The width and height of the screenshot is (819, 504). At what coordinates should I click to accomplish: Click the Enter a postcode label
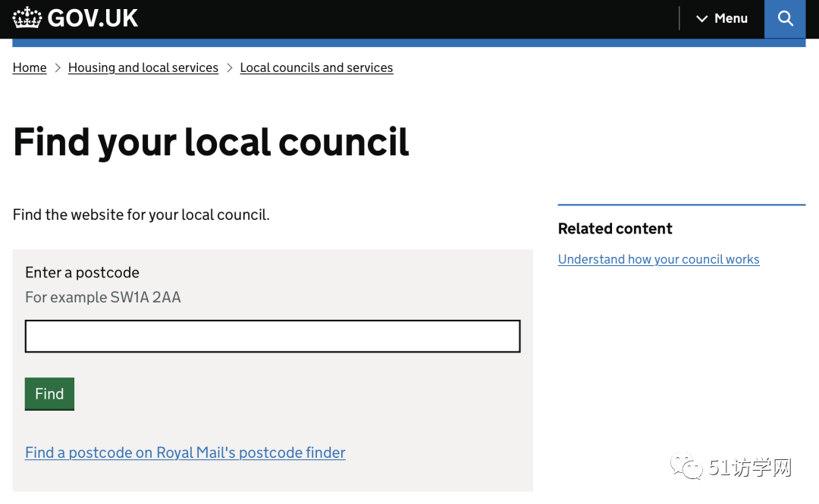tap(82, 273)
